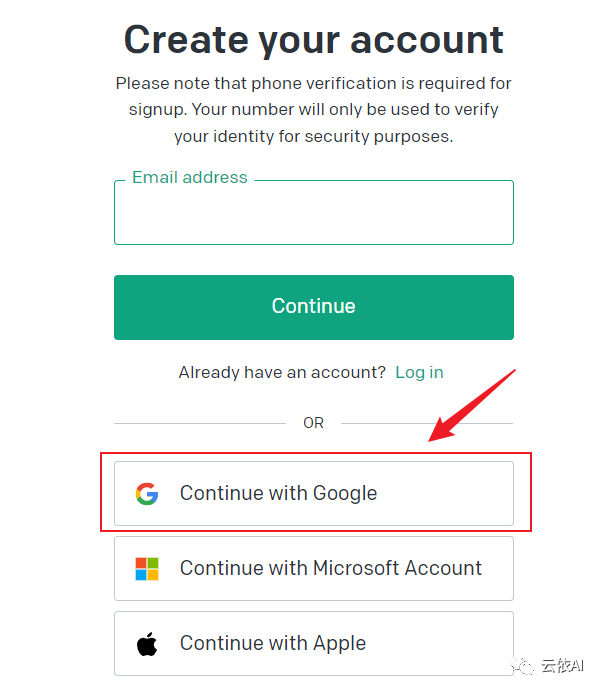Viewport: 603px width, 692px height.
Task: Click the Microsoft logo icon
Action: (147, 569)
